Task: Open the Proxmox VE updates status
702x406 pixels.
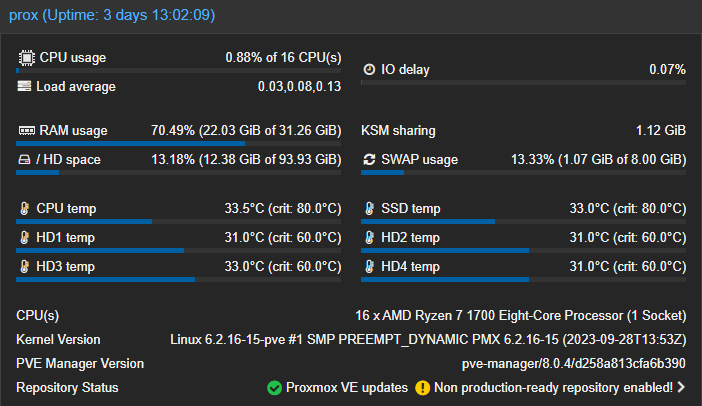Action: point(346,388)
